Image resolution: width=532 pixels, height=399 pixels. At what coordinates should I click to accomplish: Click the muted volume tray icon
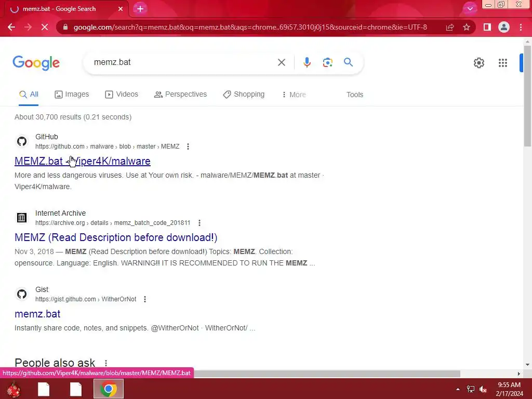pos(483,389)
